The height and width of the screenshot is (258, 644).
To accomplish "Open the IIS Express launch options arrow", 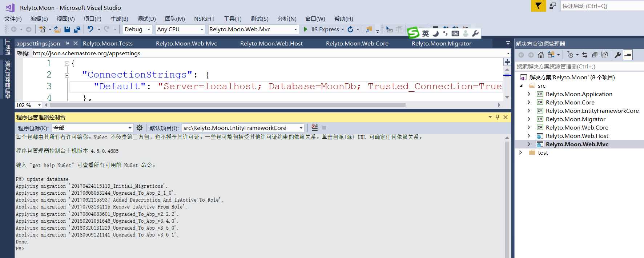I will [342, 29].
